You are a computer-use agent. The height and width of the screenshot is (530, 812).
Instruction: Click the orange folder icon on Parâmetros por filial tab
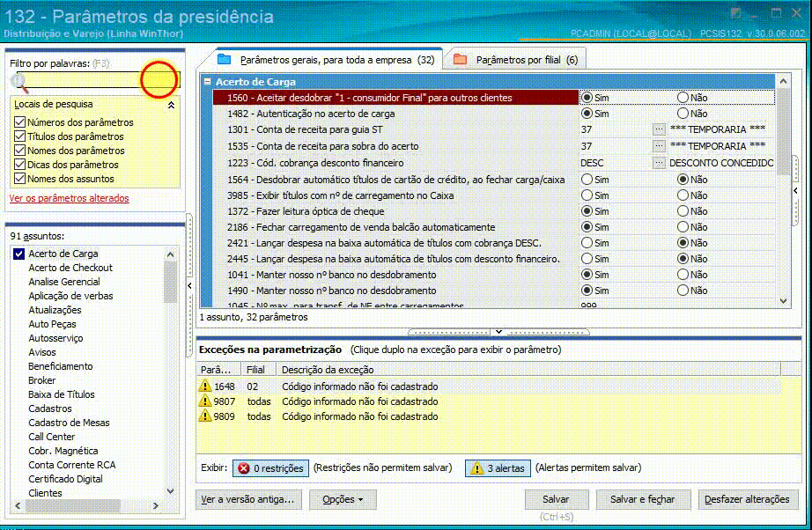tap(460, 59)
